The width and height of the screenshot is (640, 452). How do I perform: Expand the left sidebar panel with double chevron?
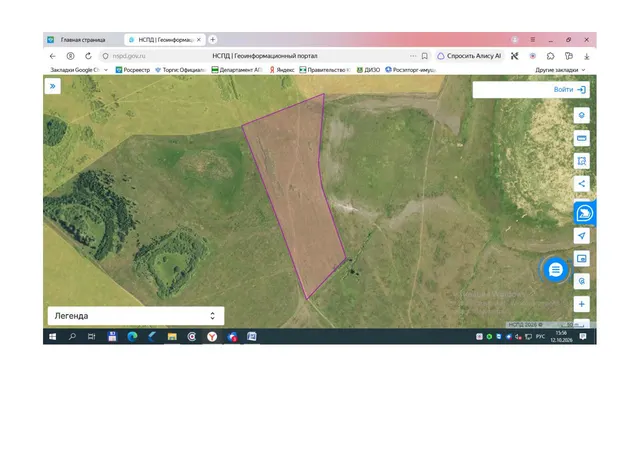click(x=53, y=86)
